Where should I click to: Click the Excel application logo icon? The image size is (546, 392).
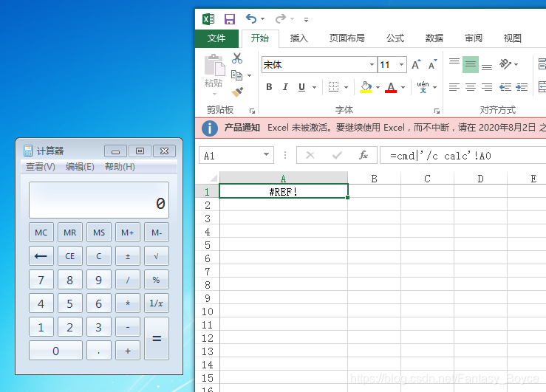(x=208, y=18)
